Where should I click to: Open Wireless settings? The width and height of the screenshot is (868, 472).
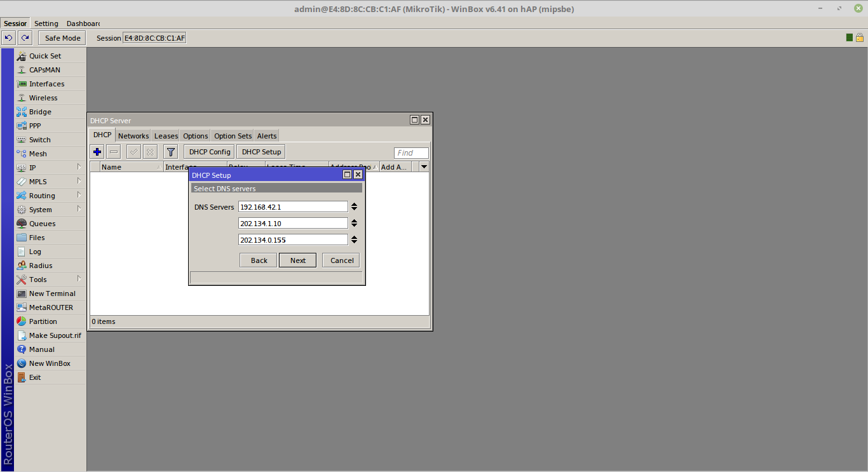click(x=50, y=98)
